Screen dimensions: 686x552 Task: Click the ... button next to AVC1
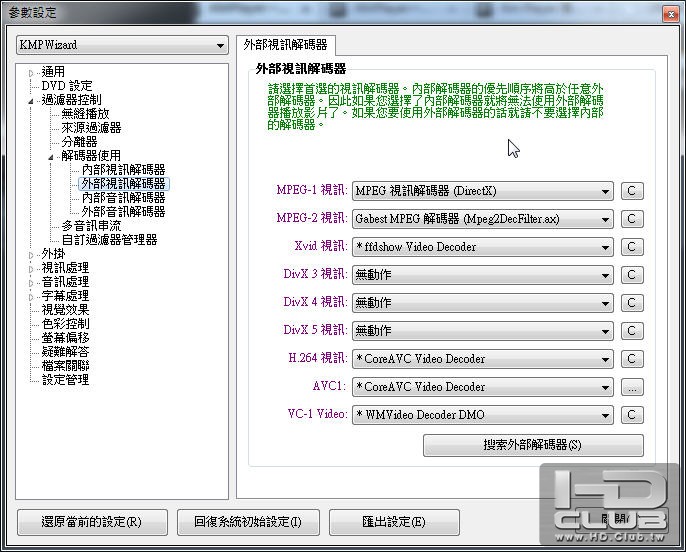coord(632,387)
